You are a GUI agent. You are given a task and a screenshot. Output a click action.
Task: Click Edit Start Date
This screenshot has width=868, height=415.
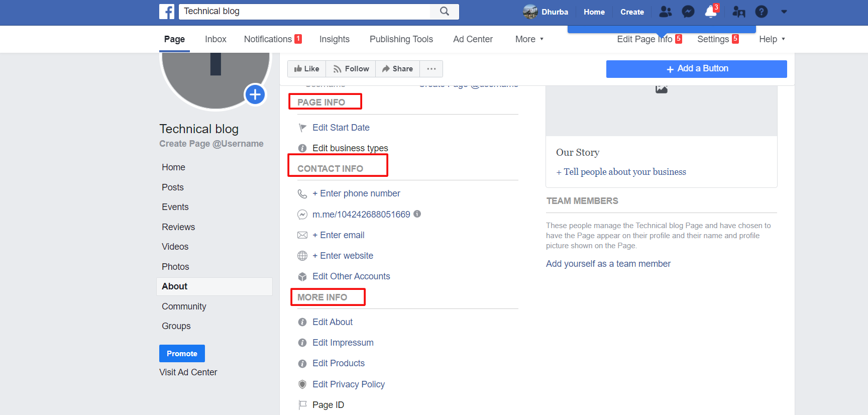pos(341,128)
